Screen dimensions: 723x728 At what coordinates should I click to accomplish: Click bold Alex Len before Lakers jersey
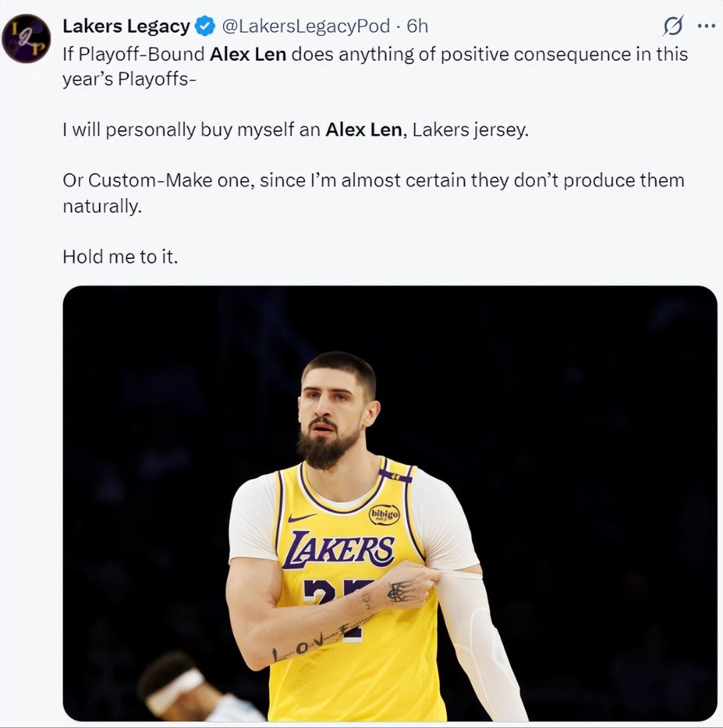point(363,130)
